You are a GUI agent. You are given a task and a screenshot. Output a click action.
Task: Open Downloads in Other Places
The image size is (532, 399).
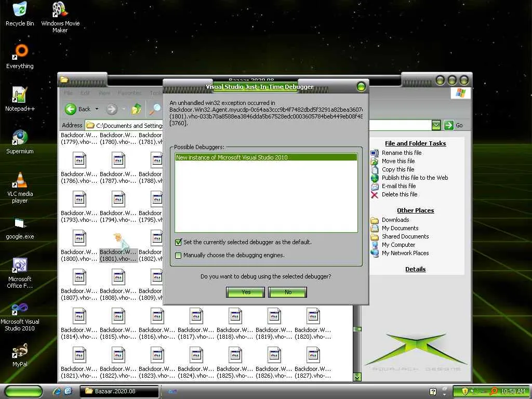tap(395, 220)
